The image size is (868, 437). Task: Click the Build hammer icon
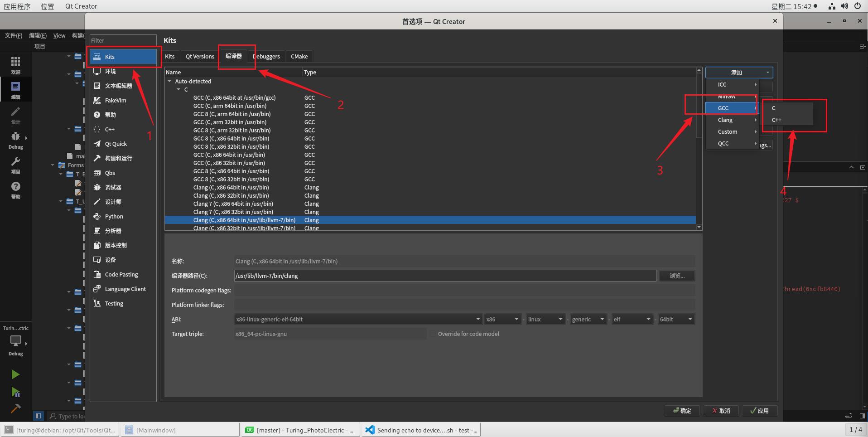15,408
